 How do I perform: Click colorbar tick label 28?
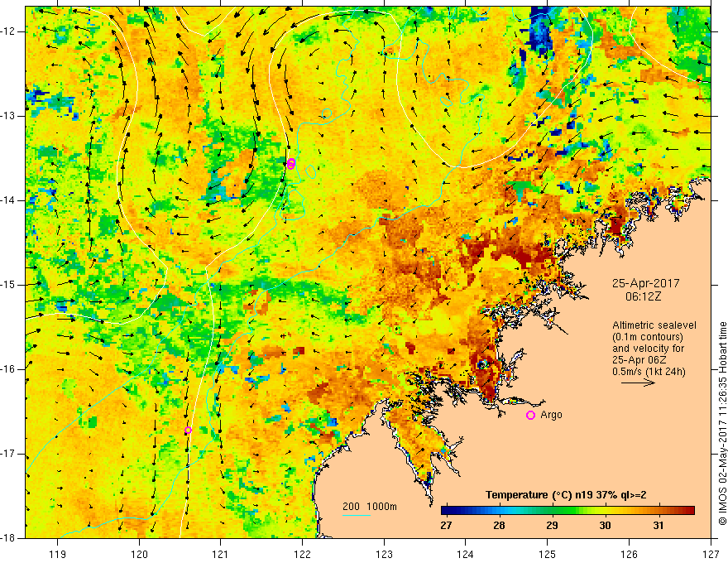(x=499, y=526)
